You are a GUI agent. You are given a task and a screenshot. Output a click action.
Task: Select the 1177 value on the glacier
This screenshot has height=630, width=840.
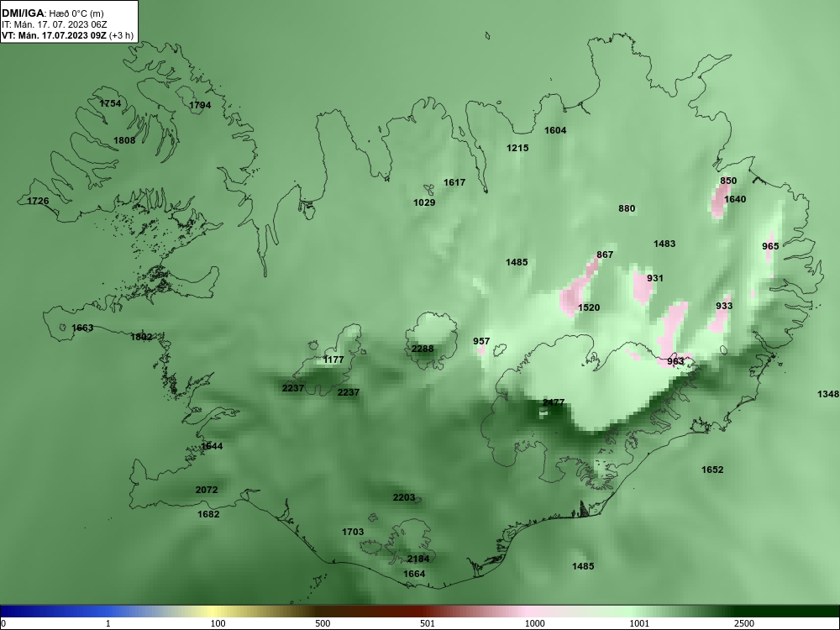[x=333, y=360]
